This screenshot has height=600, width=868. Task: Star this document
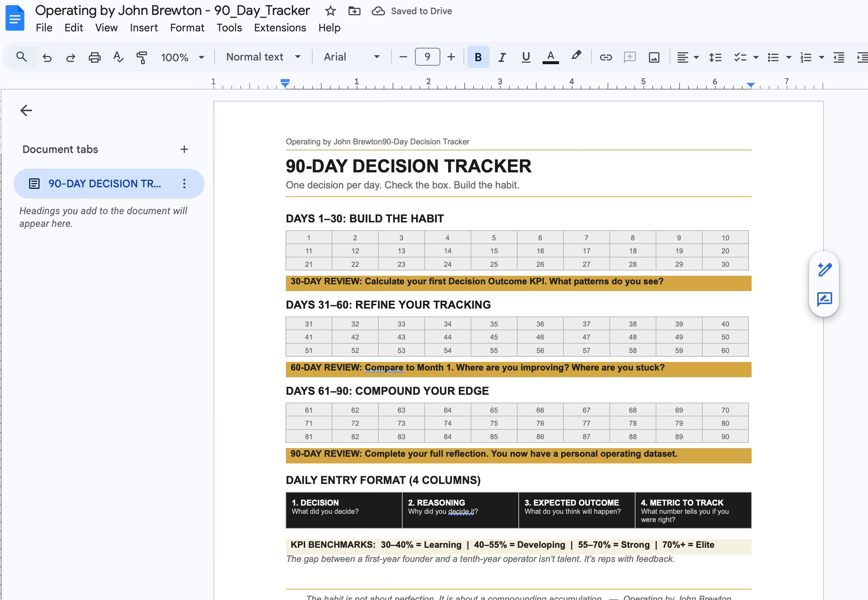pos(330,11)
